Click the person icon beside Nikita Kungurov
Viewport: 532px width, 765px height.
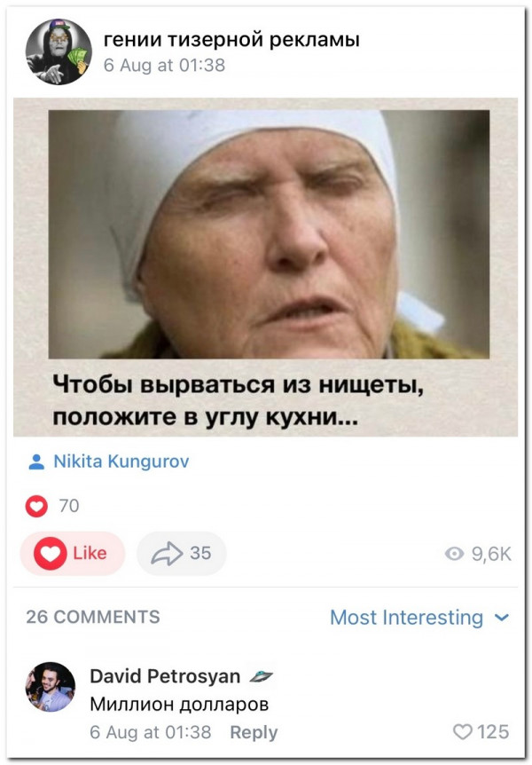click(x=36, y=461)
